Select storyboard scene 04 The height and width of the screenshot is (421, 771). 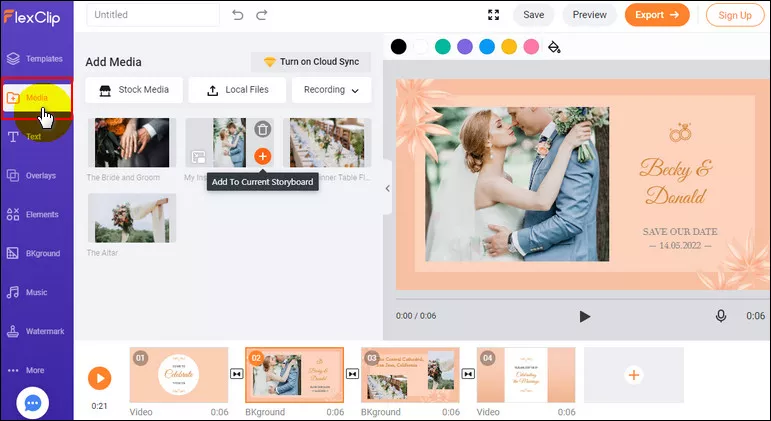point(526,375)
